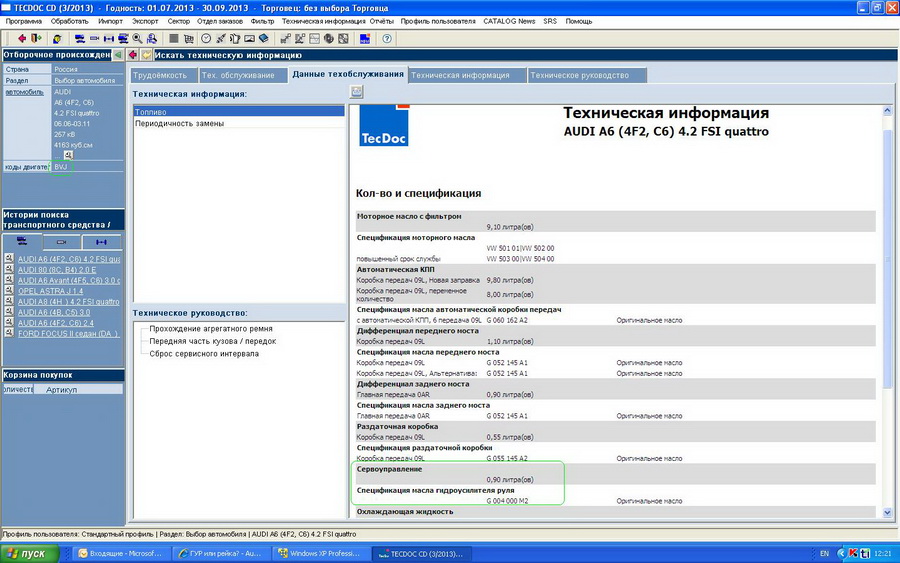Select the car history tab icon
Image resolution: width=900 pixels, height=563 pixels.
22,242
